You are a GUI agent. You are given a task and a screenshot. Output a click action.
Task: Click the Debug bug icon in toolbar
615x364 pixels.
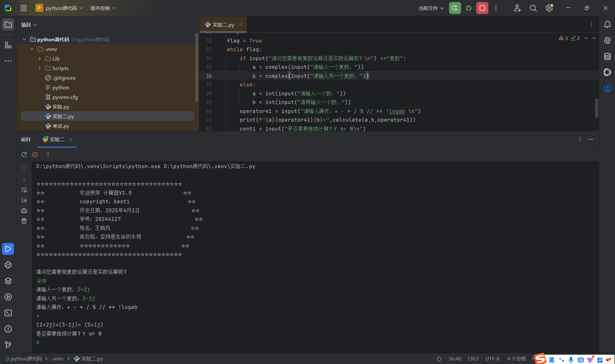[469, 8]
